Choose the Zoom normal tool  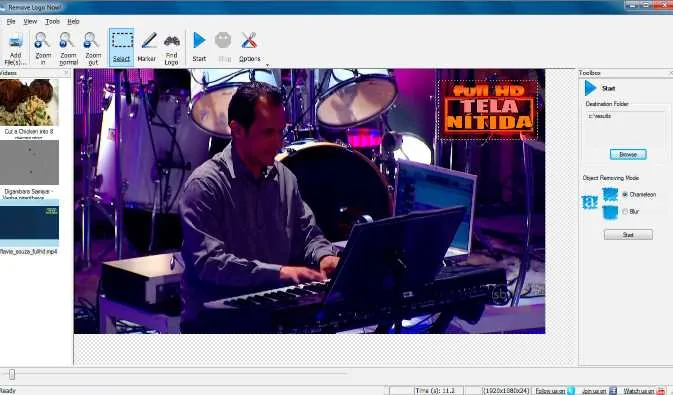68,48
